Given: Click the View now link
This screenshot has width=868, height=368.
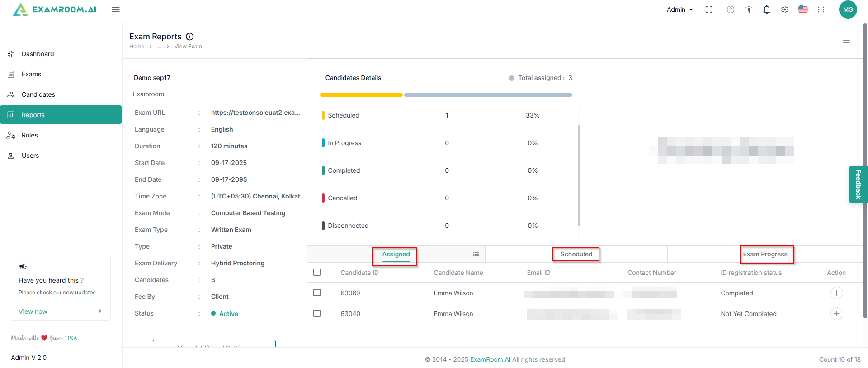Looking at the screenshot, I should [x=33, y=311].
